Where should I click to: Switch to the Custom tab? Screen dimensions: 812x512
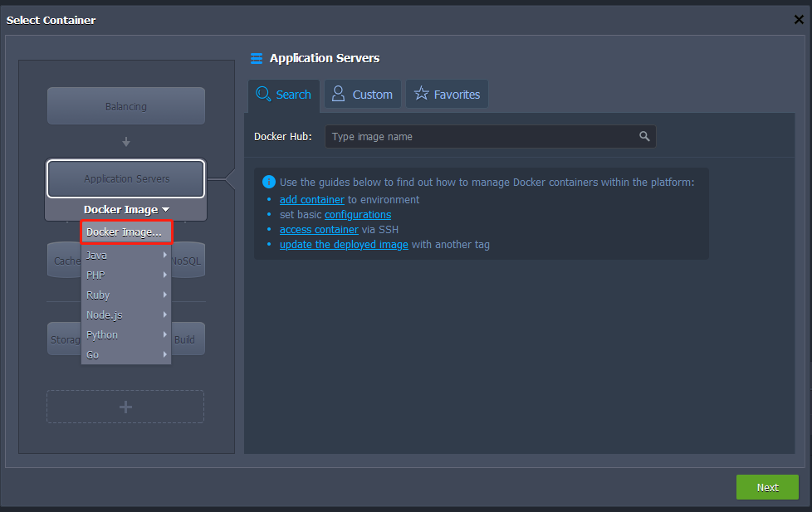[x=363, y=95]
